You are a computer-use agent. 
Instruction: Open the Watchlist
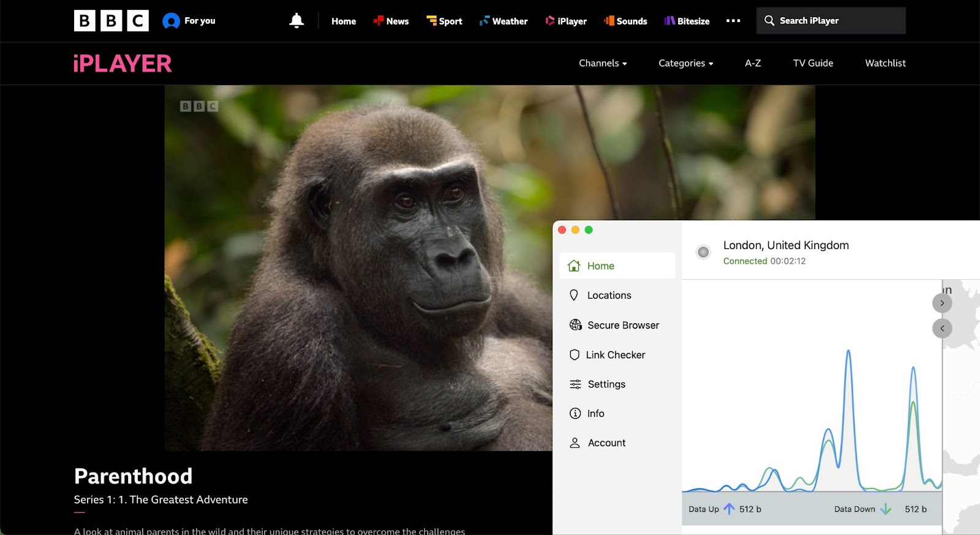click(x=885, y=63)
